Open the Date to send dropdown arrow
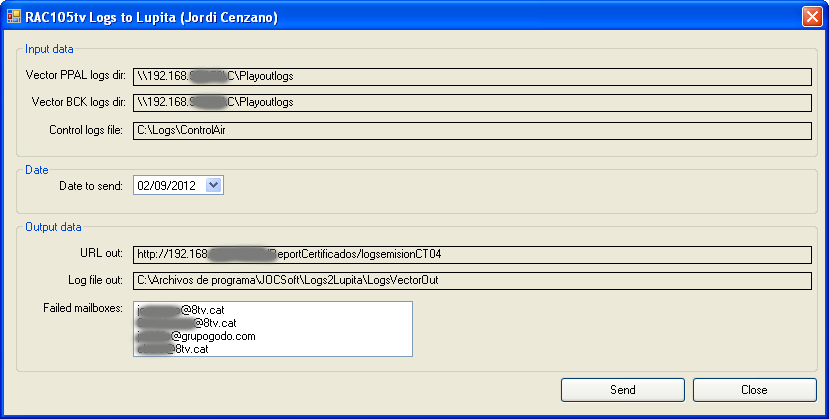Image resolution: width=829 pixels, height=419 pixels. click(214, 185)
